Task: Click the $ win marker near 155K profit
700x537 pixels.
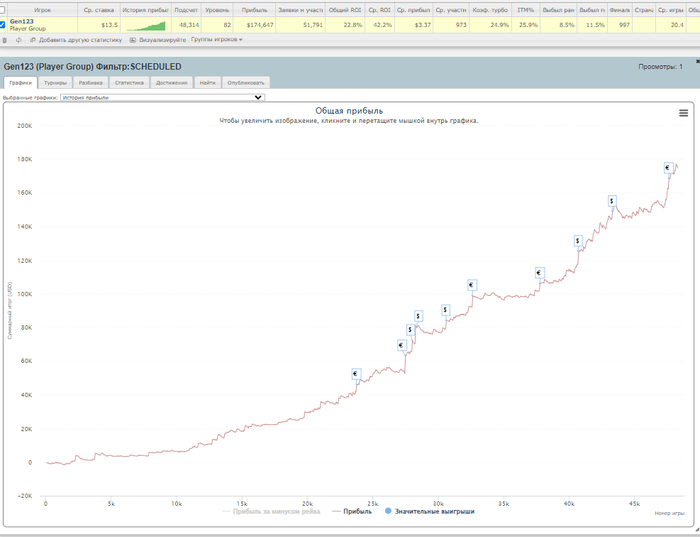Action: click(x=612, y=201)
